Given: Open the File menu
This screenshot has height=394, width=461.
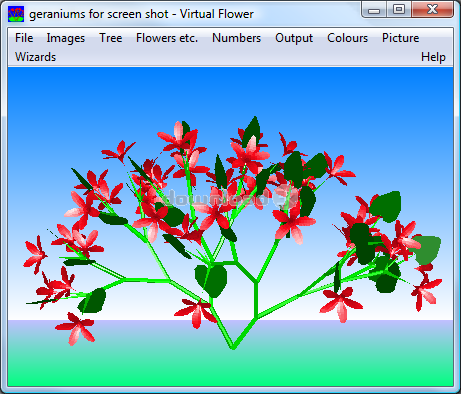Looking at the screenshot, I should (24, 38).
